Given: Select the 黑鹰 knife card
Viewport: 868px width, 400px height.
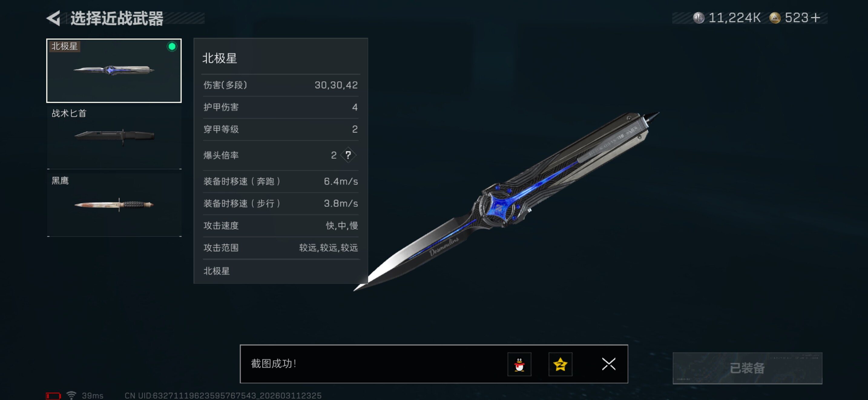Looking at the screenshot, I should [114, 205].
